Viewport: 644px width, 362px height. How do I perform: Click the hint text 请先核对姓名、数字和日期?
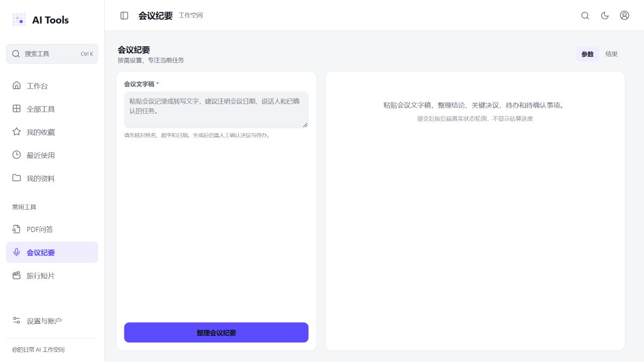click(x=197, y=135)
